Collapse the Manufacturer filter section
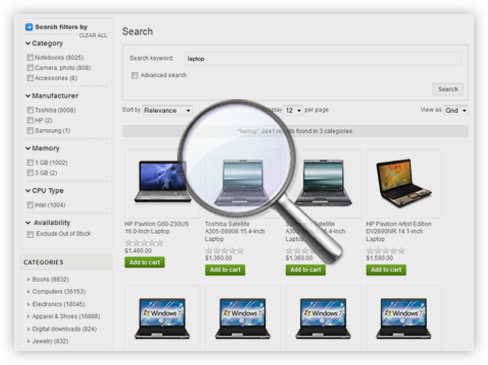Image resolution: width=488 pixels, height=365 pixels. pos(28,96)
